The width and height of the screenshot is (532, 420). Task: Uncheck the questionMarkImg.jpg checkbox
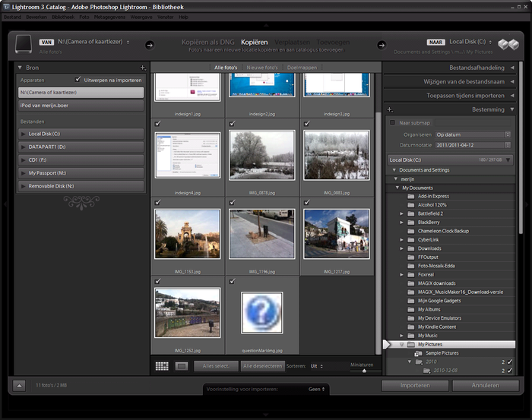point(232,281)
